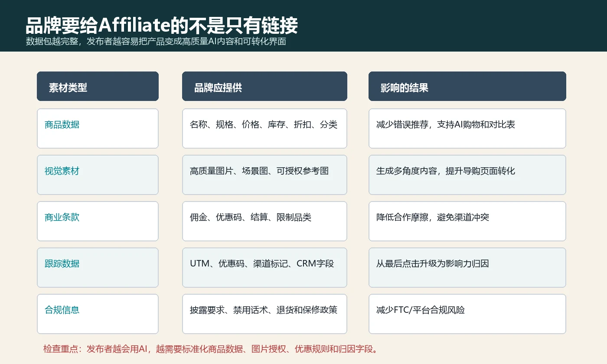This screenshot has width=607, height=364.
Task: Select the '影响的结果' column header
Action: pyautogui.click(x=467, y=86)
